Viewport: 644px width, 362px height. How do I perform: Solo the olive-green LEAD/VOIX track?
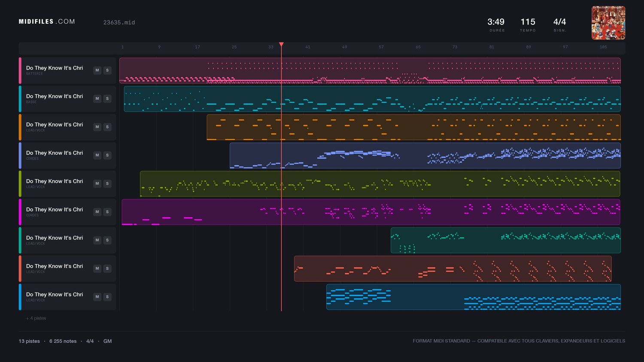[x=107, y=184]
